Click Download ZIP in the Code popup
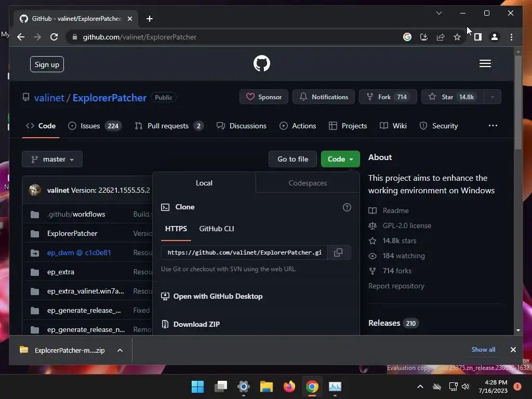The width and height of the screenshot is (532, 399). click(x=190, y=324)
